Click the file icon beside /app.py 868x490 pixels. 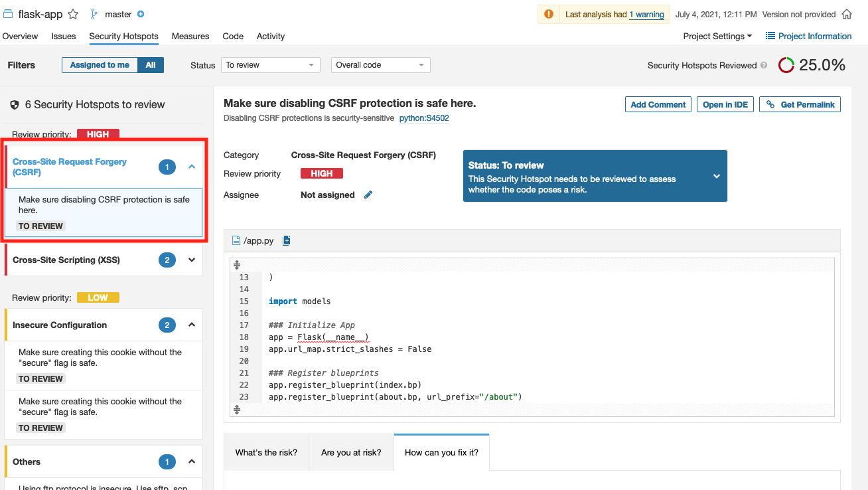[x=236, y=240]
